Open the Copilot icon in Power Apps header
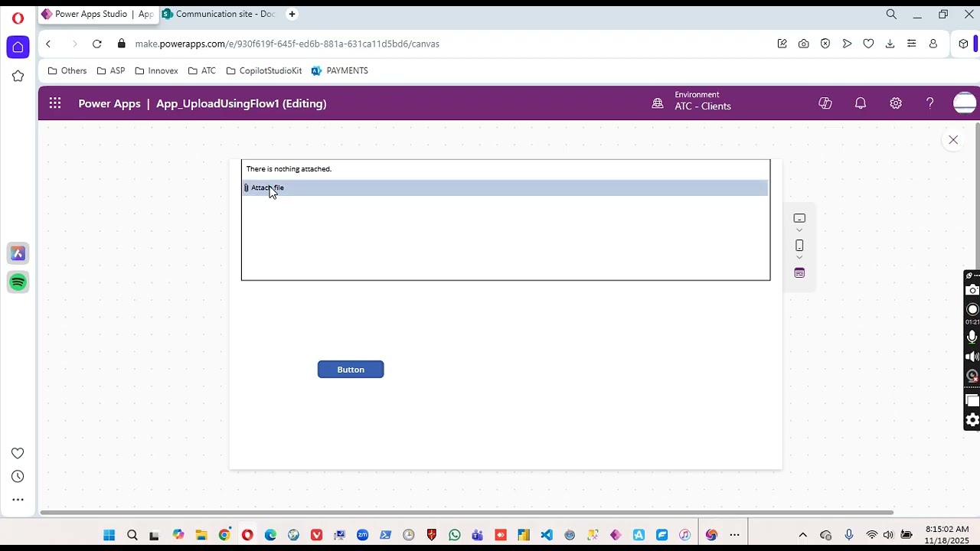The height and width of the screenshot is (551, 980). point(825,103)
